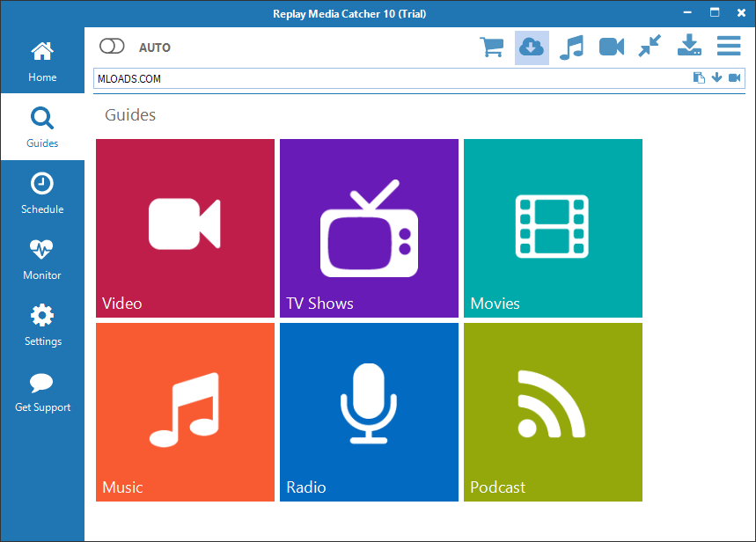
Task: Switch to the Home tab
Action: [x=41, y=60]
